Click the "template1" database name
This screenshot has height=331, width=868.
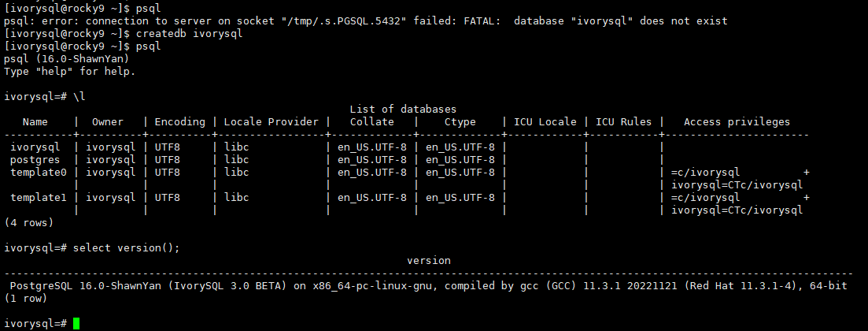tap(39, 198)
